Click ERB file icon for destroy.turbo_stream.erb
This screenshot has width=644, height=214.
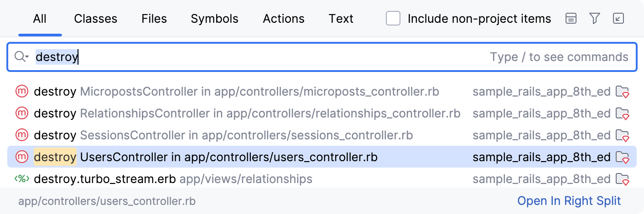(21, 178)
